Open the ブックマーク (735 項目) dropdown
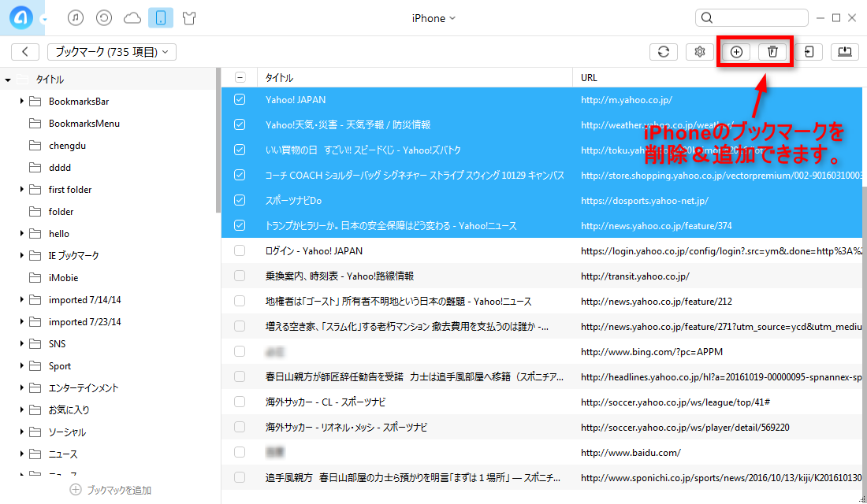The height and width of the screenshot is (504, 867). (112, 51)
